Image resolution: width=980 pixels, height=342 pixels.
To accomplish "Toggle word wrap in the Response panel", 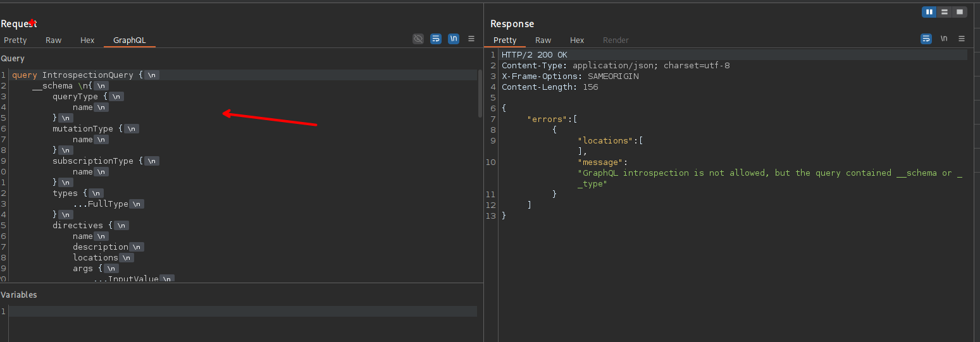I will click(x=926, y=39).
